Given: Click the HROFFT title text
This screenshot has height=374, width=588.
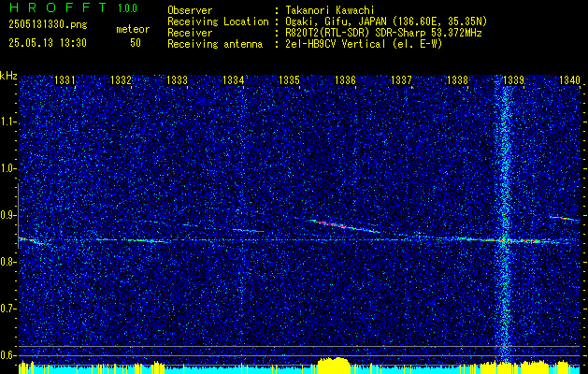Looking at the screenshot, I should 58,7.
